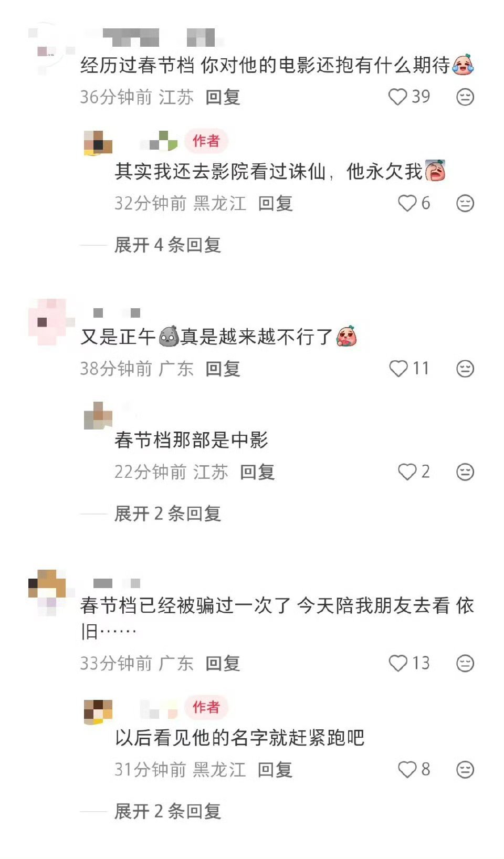Like the reply '春节档那部是中影'
This screenshot has width=504, height=859.
(x=407, y=472)
